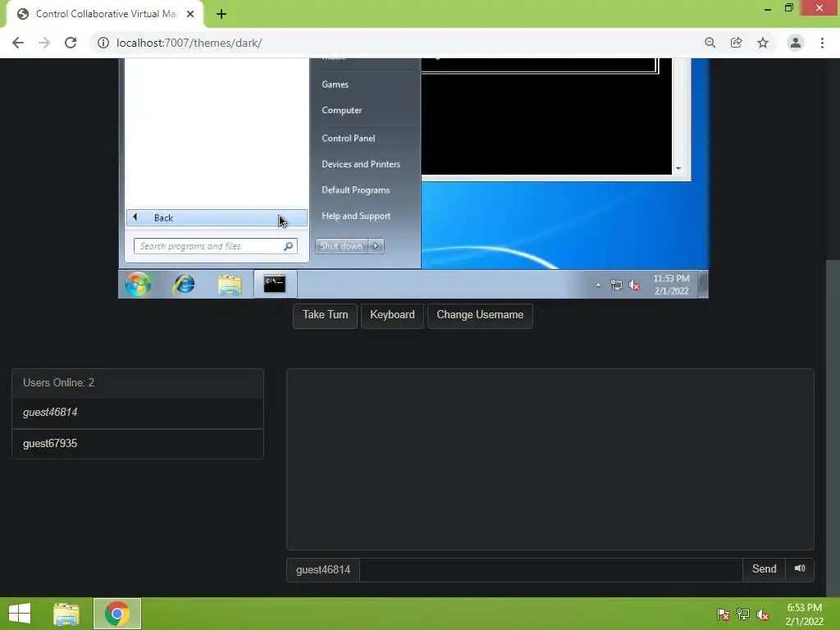Screen dimensions: 840x630
Task: Select user guest67935 in users list
Action: coord(138,444)
